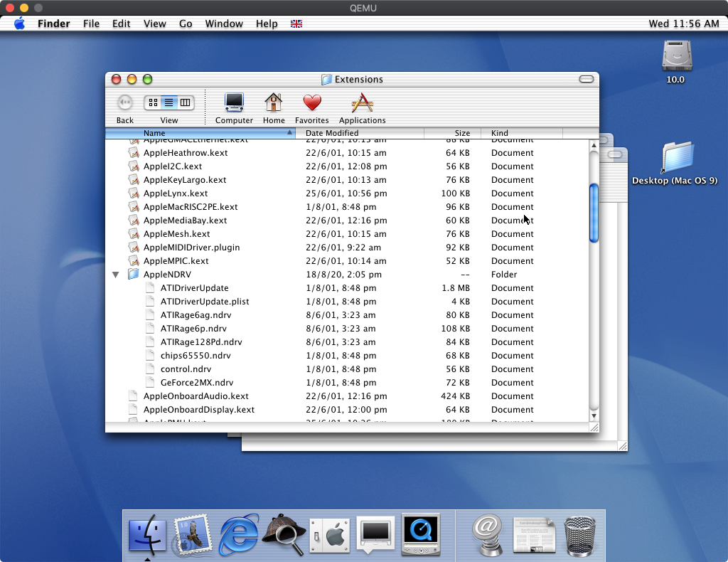Click the blue vertical scrollbar thumb

594,213
